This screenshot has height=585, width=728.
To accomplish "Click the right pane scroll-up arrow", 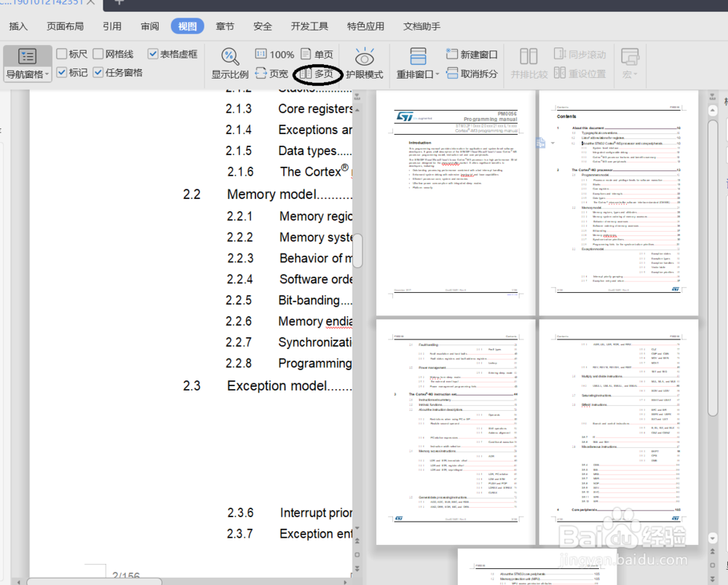I will pyautogui.click(x=713, y=111).
